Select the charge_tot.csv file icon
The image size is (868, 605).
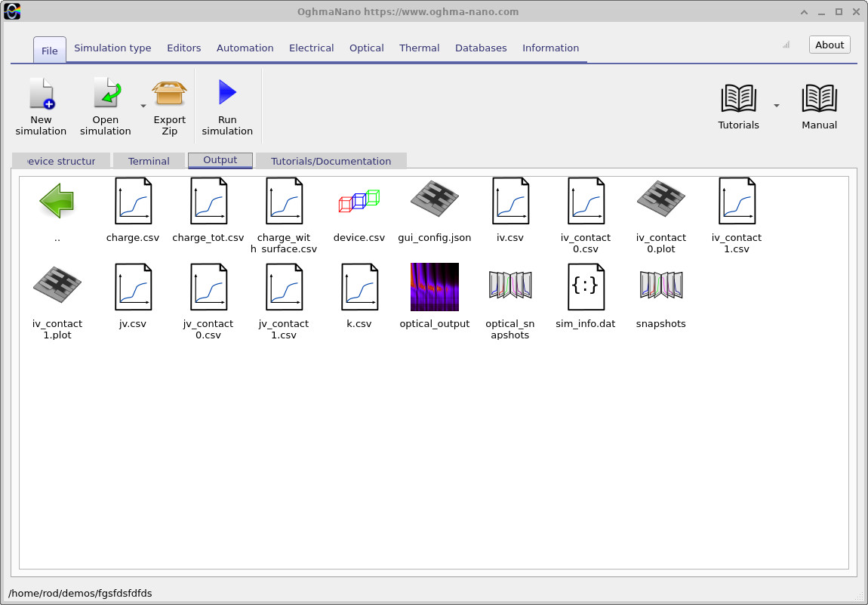(x=208, y=201)
